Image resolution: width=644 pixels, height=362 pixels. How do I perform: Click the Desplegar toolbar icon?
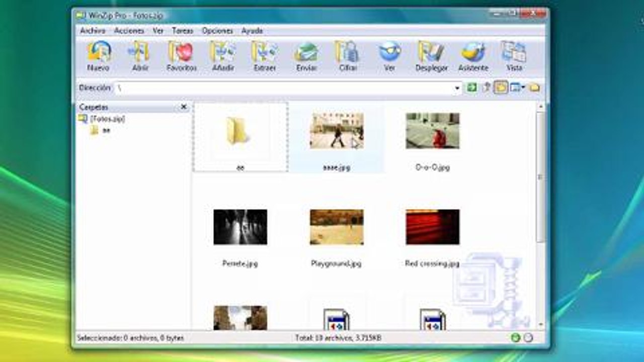[431, 56]
